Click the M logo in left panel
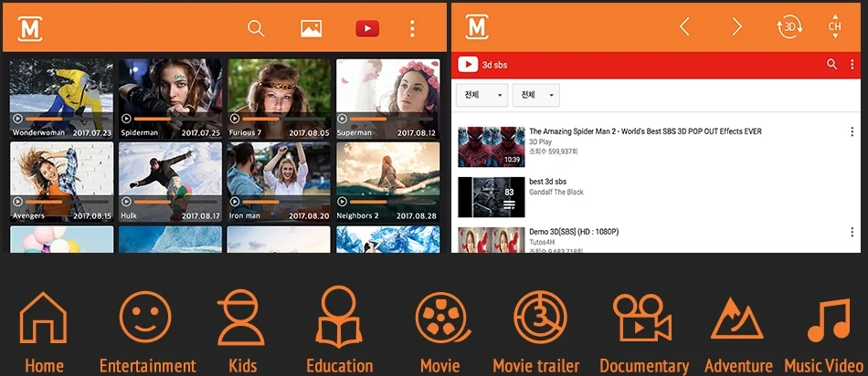 tap(30, 28)
